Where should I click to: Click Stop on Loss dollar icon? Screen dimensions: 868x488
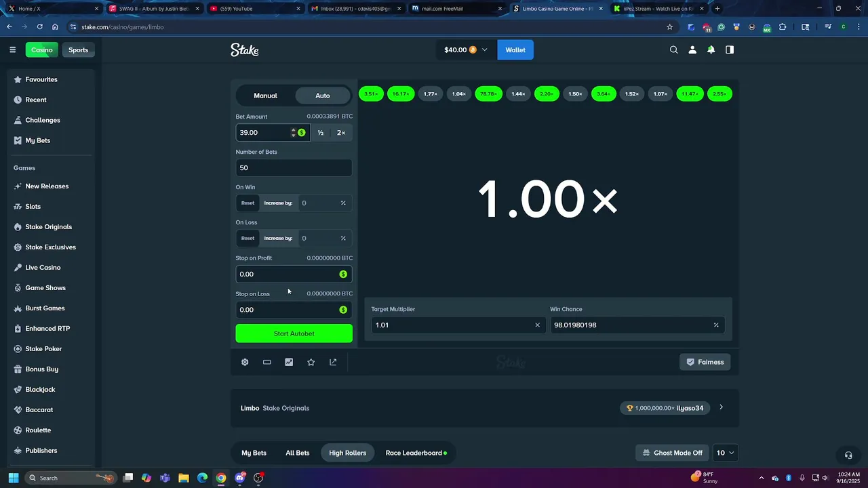pyautogui.click(x=343, y=310)
